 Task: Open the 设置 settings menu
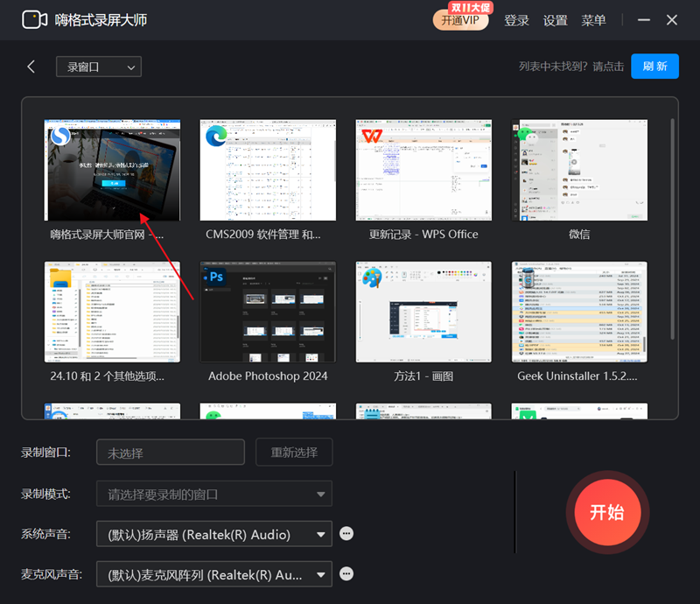coord(555,19)
